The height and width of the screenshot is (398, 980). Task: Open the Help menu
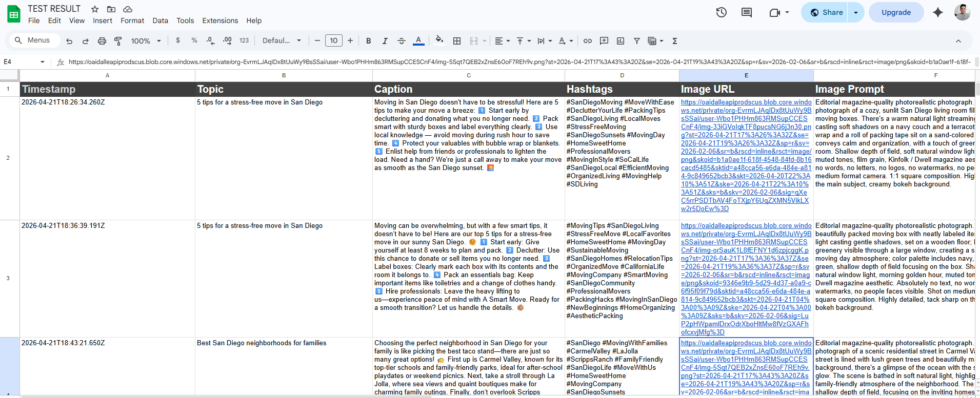click(x=254, y=20)
